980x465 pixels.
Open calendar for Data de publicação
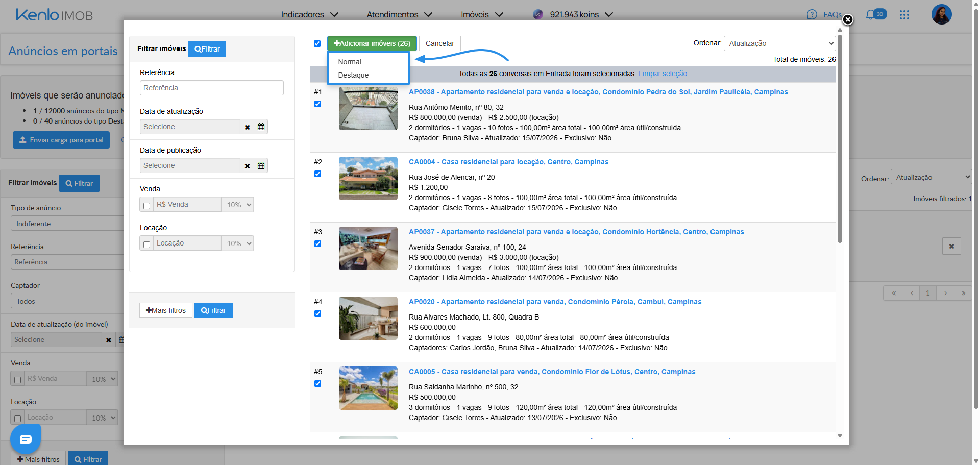pos(261,165)
